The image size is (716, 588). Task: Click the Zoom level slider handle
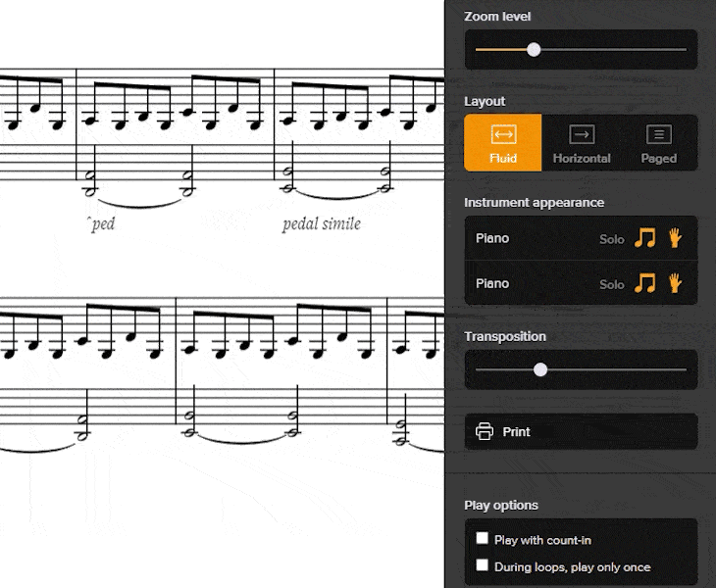[x=534, y=49]
